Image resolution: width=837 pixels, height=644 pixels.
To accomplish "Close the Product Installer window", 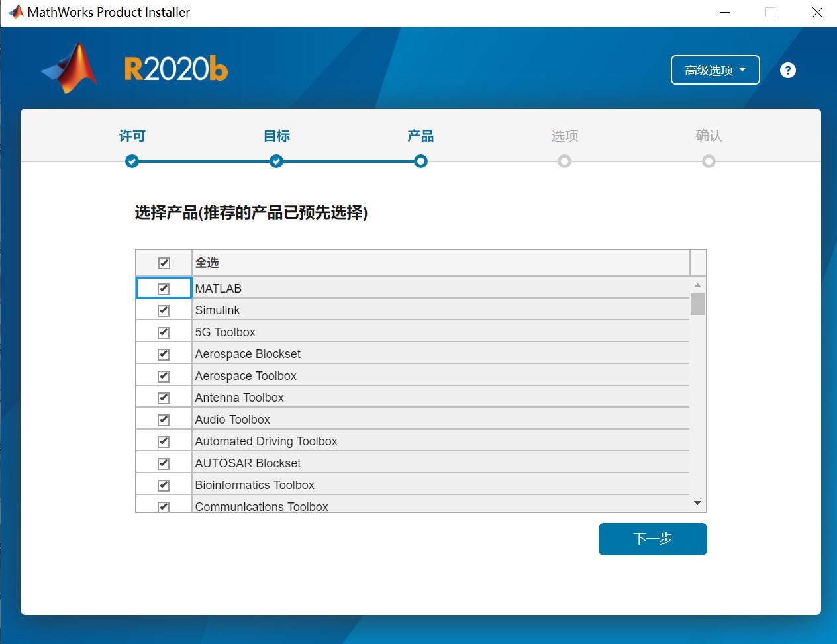I will [817, 13].
